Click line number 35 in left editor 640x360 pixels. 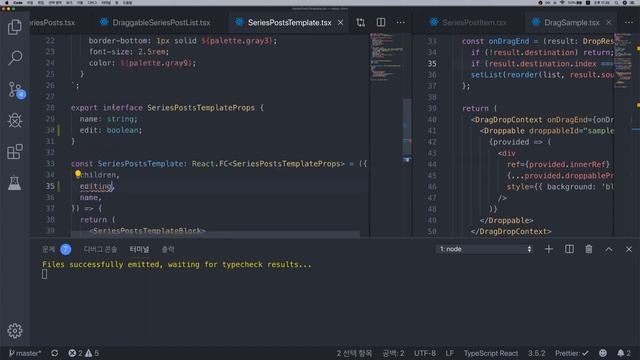click(50, 186)
